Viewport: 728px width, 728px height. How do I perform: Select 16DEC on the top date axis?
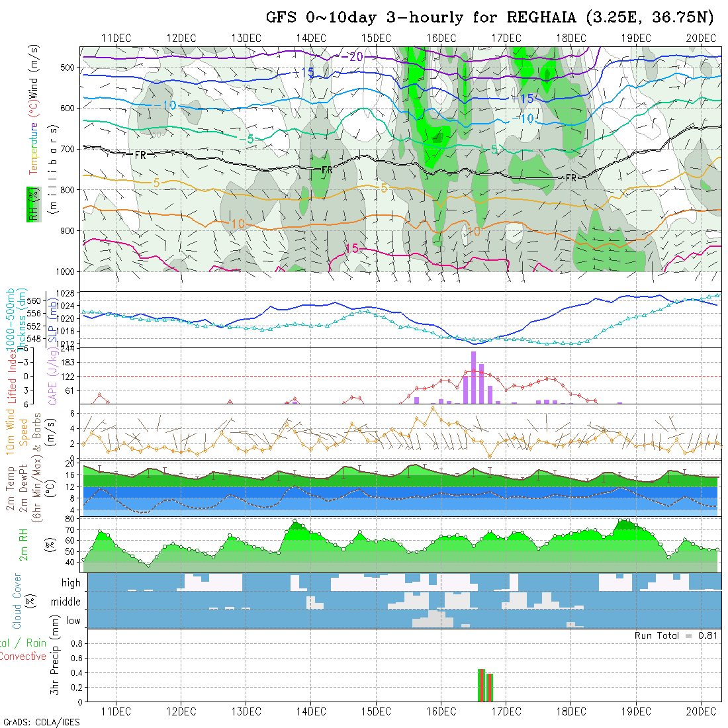coord(440,38)
